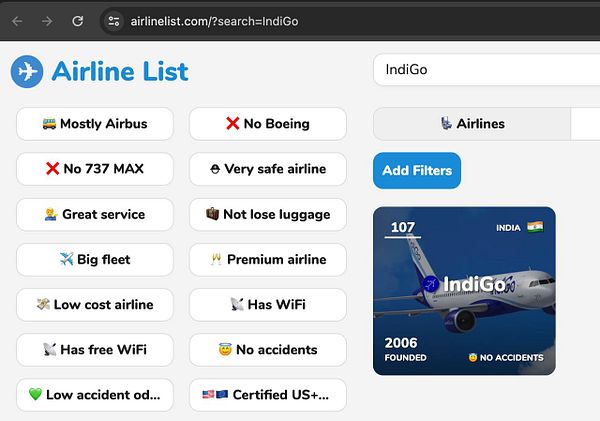This screenshot has width=600, height=421.
Task: Toggle the Big fleet filter
Action: [x=95, y=259]
